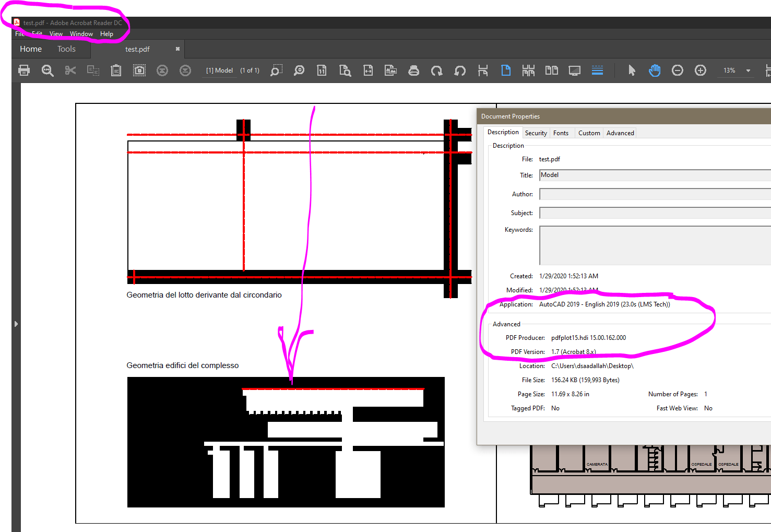Click the Zoom In plus icon
771x532 pixels.
(700, 70)
